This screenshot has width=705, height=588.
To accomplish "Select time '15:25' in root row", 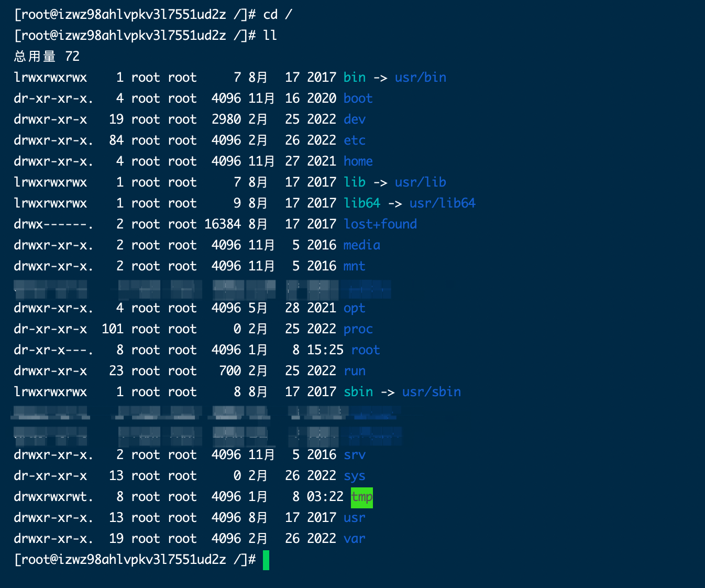I will [325, 350].
